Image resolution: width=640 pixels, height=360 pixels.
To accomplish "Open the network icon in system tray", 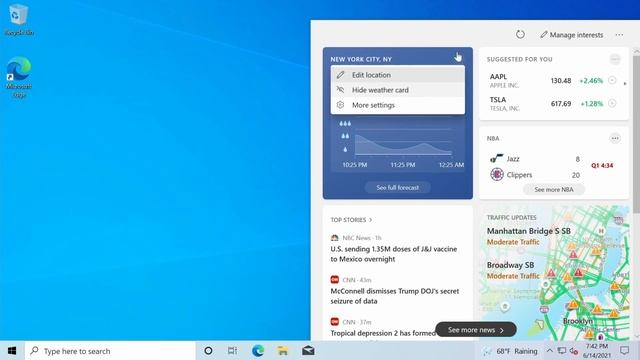I will click(x=562, y=351).
